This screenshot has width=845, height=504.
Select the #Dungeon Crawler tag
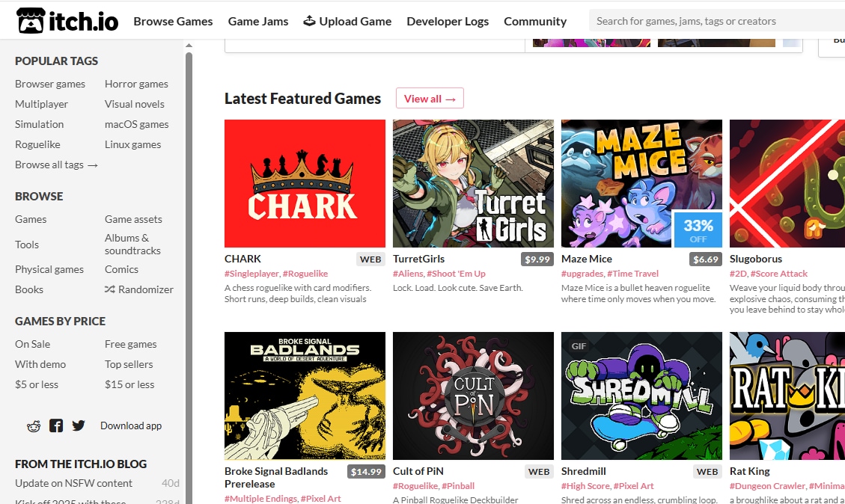tap(768, 486)
